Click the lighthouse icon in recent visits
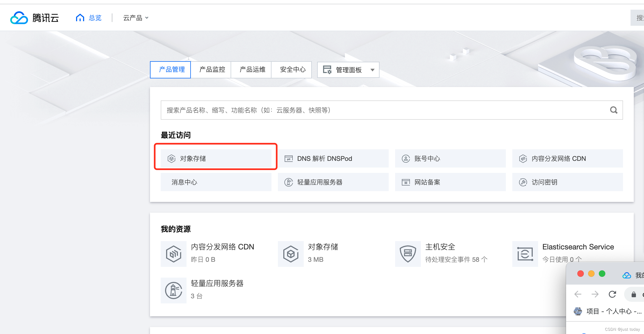Screen dimensions: 644x334 [x=289, y=182]
